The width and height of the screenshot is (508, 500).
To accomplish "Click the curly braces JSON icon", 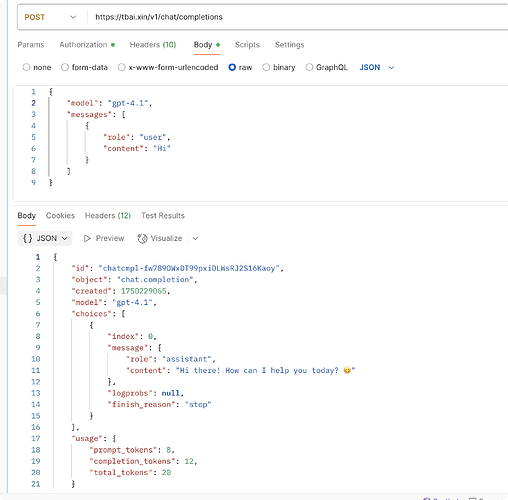I will tap(27, 238).
